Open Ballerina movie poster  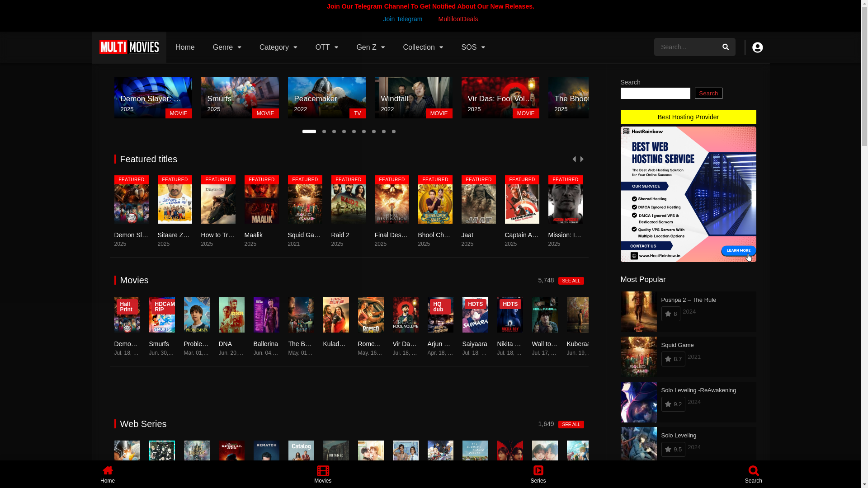tap(266, 314)
